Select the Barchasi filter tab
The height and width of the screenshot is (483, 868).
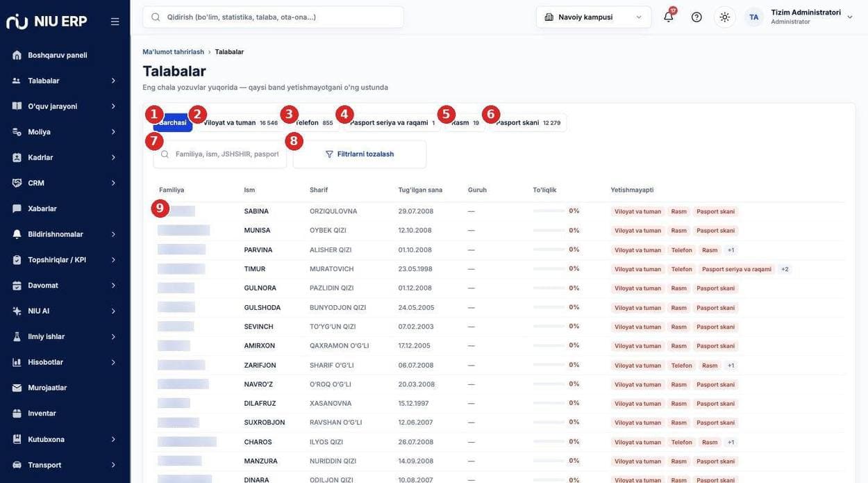coord(173,123)
